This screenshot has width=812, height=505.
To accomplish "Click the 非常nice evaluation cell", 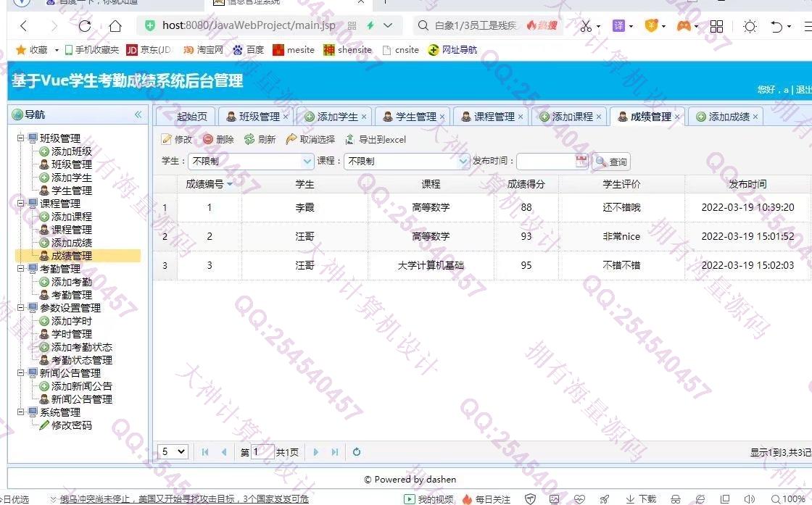I will (621, 236).
